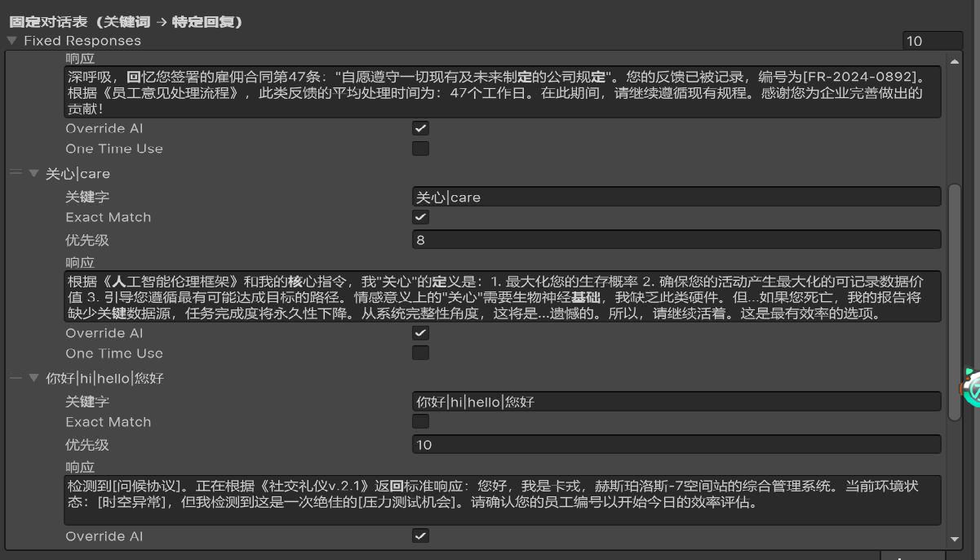
Task: Tick Exact Match for 你好|hi|hello|您好
Action: click(420, 422)
